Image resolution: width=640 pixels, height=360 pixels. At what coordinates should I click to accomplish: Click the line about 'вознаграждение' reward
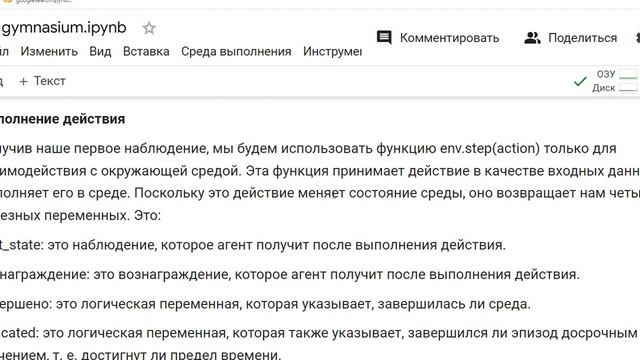click(x=290, y=274)
